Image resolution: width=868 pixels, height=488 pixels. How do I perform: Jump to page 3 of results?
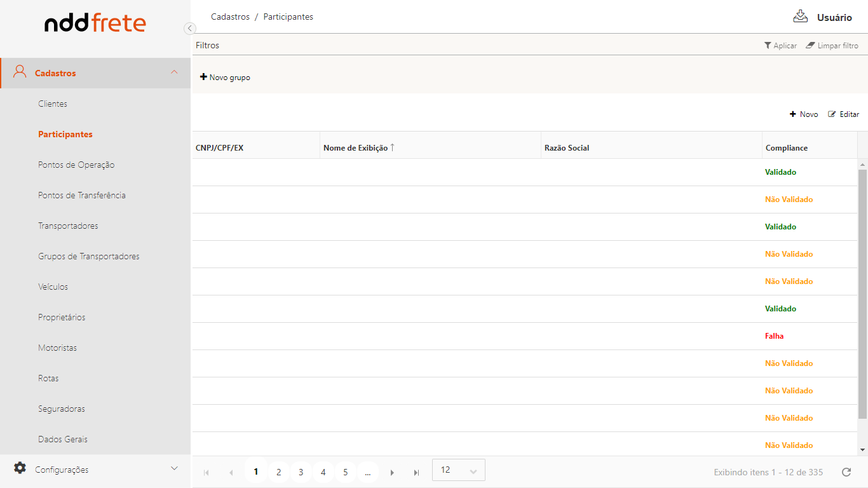click(x=301, y=472)
